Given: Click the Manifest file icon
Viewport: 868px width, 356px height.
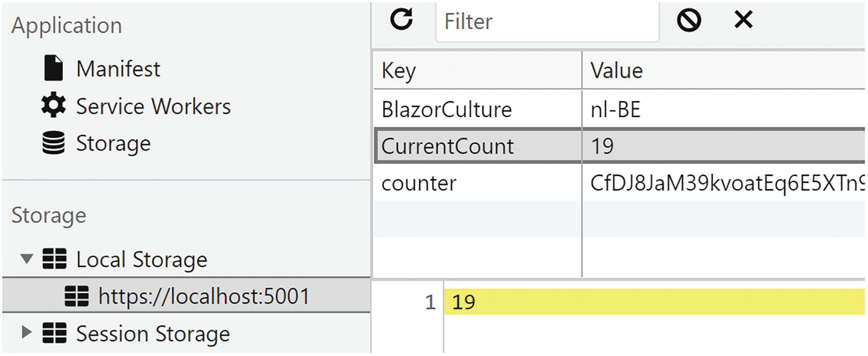Looking at the screenshot, I should [53, 68].
